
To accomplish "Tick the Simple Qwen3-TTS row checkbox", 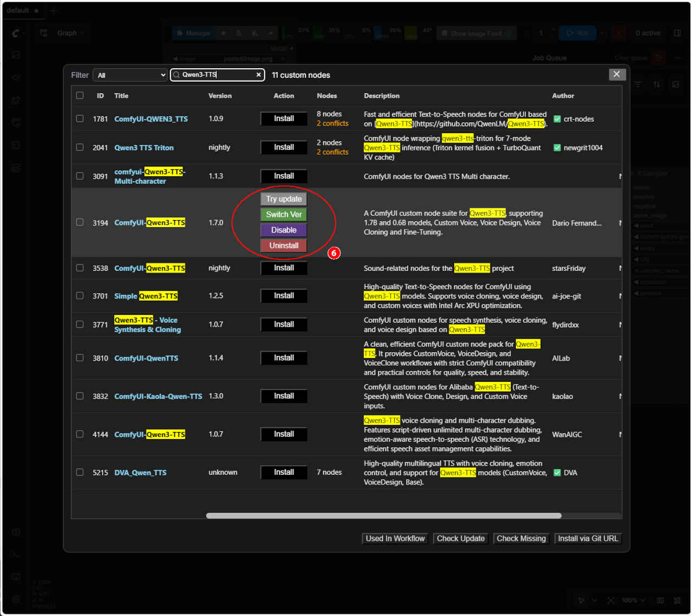I will [80, 296].
